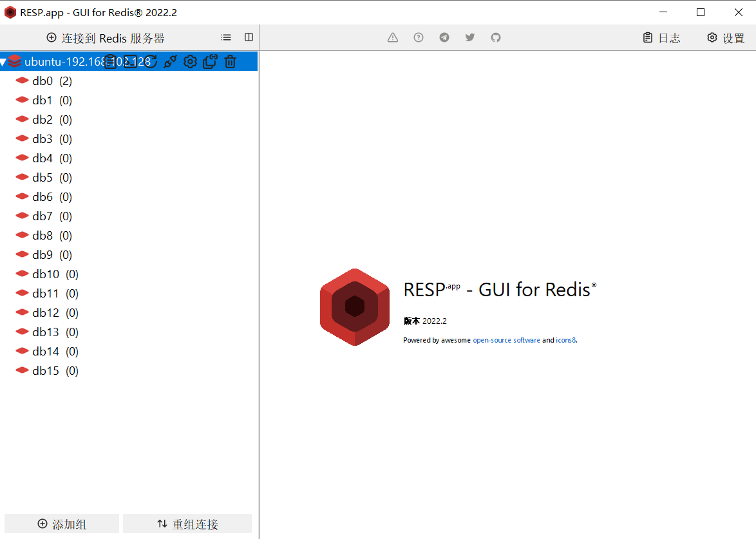
Task: Click the red stack icon of ubuntu server
Action: click(14, 61)
